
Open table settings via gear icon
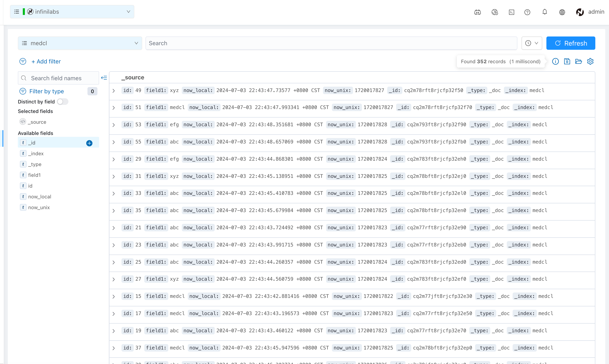tap(590, 61)
